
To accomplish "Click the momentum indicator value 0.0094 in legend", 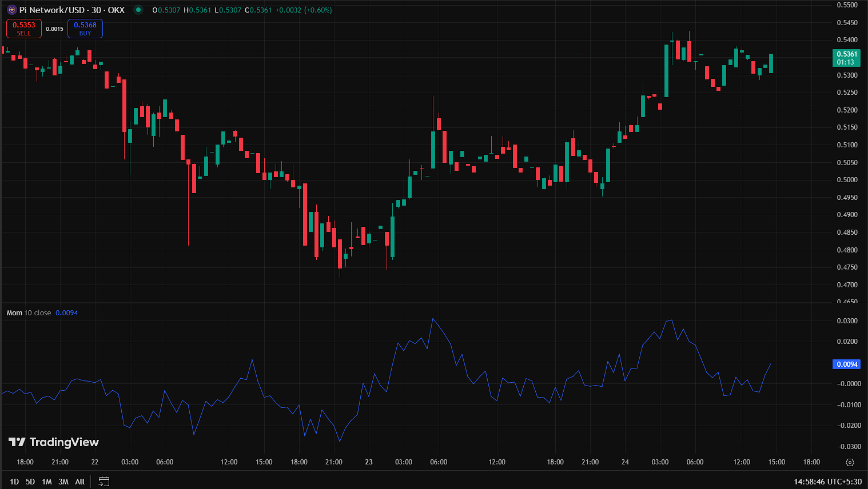I will point(66,313).
